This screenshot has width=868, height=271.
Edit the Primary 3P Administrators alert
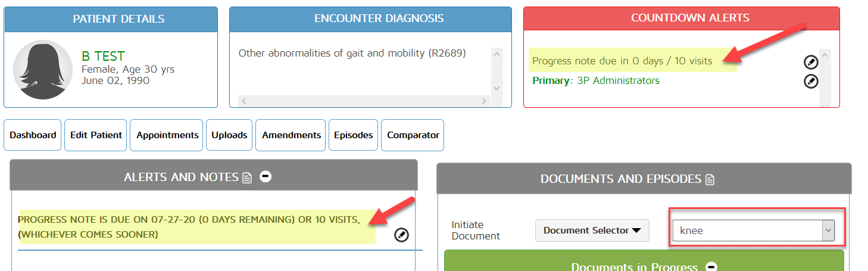(811, 81)
